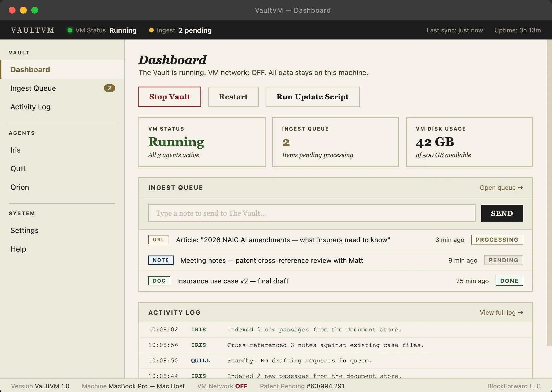Click the 9 min ago timestamp
This screenshot has height=392, width=552.
[463, 261]
